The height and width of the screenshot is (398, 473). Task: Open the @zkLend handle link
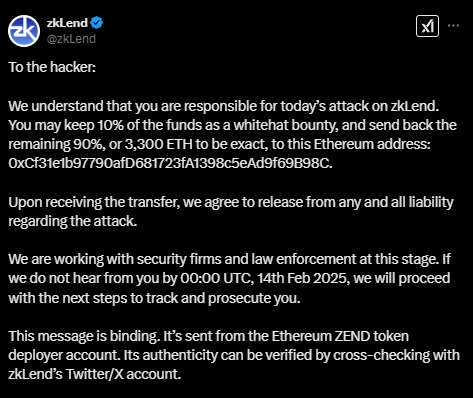[x=71, y=39]
